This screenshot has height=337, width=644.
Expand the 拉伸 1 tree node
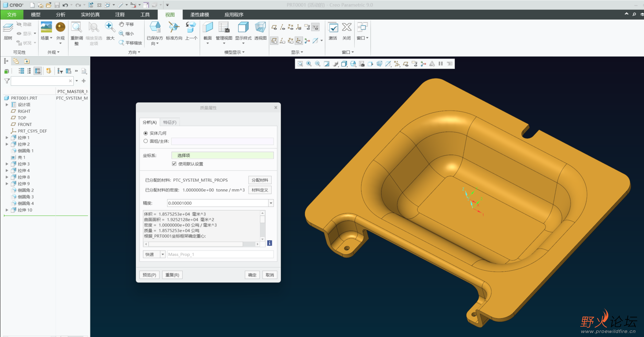pyautogui.click(x=7, y=138)
